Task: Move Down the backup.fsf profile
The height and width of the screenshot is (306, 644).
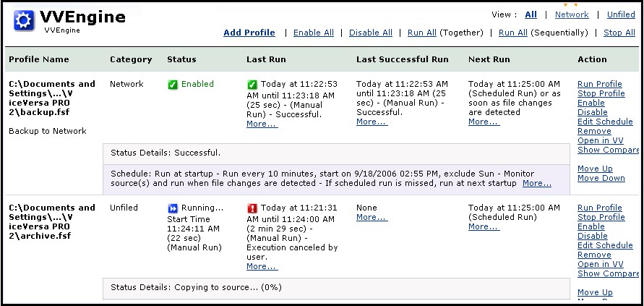Action: (x=601, y=178)
